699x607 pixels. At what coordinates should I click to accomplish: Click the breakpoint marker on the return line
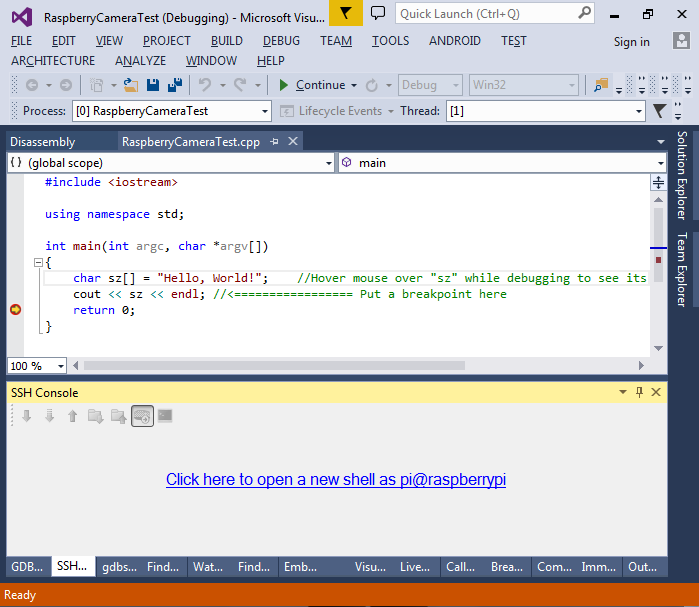[x=15, y=310]
